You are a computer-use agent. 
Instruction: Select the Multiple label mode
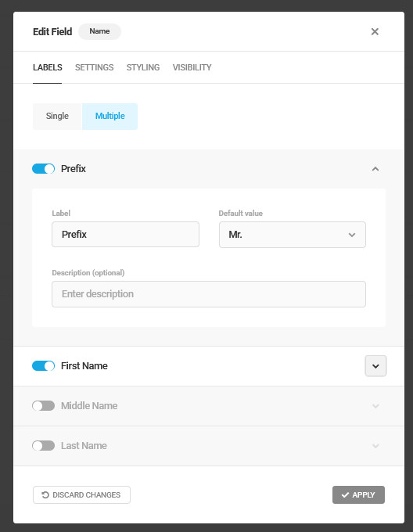pos(110,116)
